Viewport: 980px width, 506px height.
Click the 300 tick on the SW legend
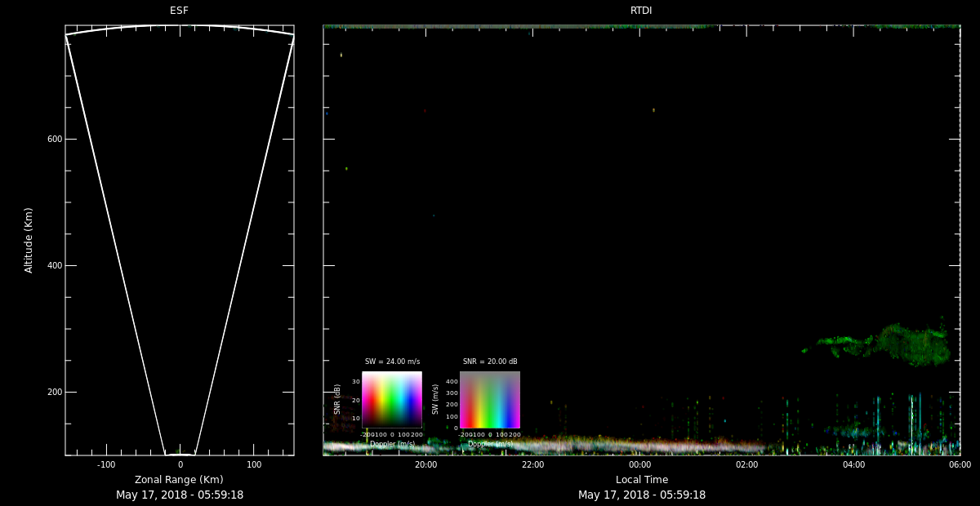pyautogui.click(x=452, y=393)
